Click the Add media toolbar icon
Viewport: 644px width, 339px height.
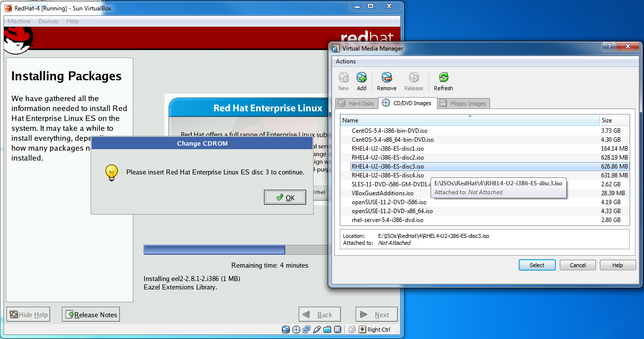click(362, 77)
